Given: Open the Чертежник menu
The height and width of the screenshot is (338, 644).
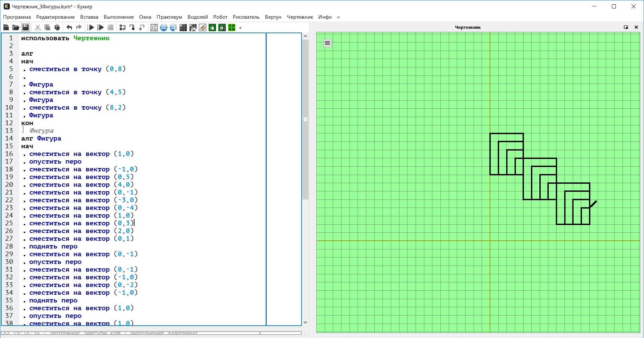Looking at the screenshot, I should click(300, 17).
